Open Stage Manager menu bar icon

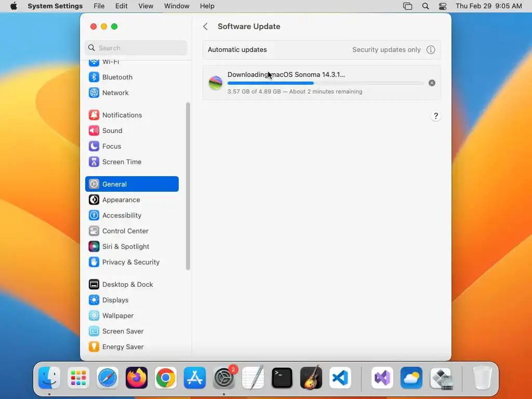[407, 6]
